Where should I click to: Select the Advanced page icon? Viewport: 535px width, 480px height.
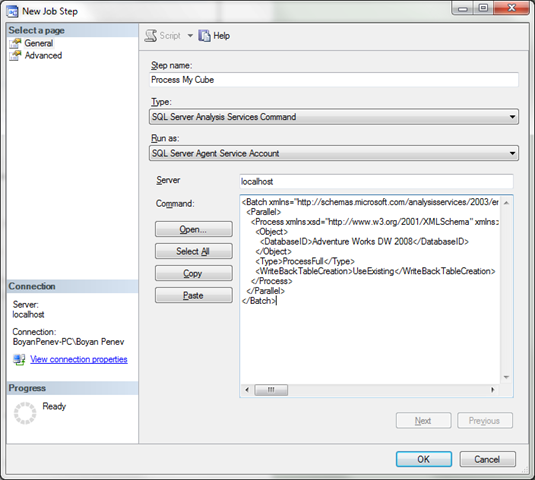(x=15, y=56)
